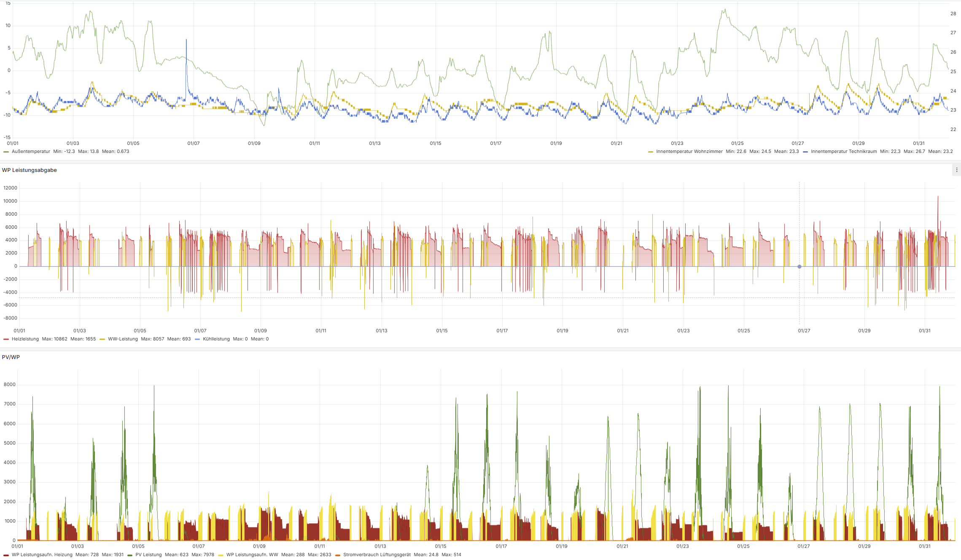Image resolution: width=961 pixels, height=560 pixels.
Task: Click the Kühlleistung legend label
Action: tap(216, 339)
